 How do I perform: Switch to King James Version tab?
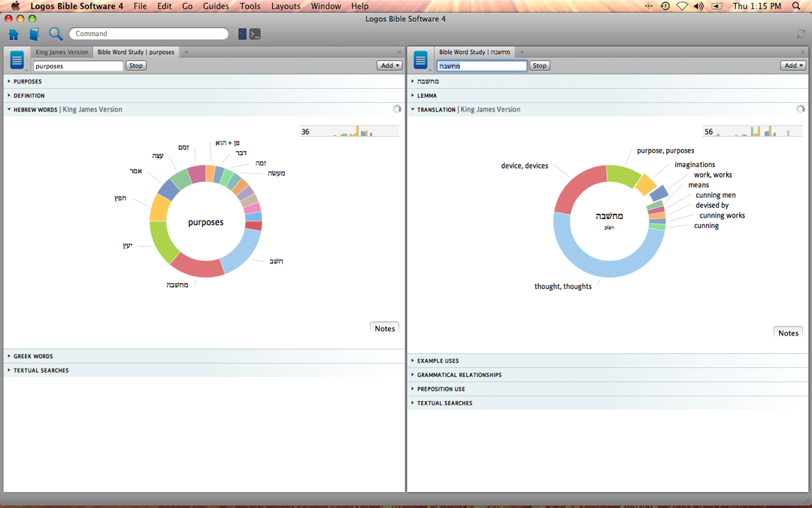(62, 52)
